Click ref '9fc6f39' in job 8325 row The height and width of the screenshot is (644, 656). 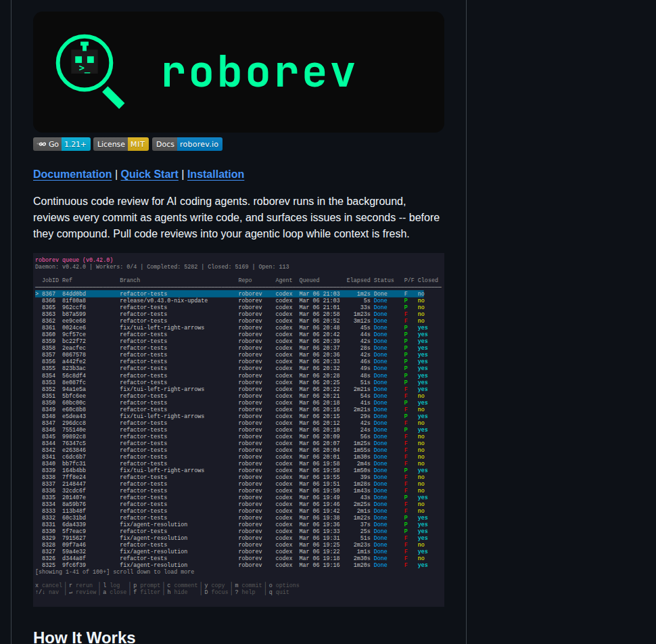click(74, 565)
